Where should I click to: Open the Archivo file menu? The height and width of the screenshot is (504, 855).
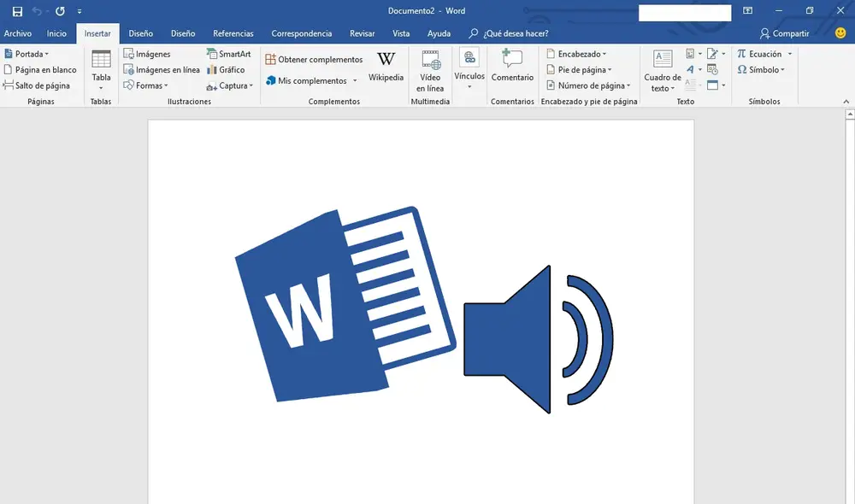(x=18, y=33)
